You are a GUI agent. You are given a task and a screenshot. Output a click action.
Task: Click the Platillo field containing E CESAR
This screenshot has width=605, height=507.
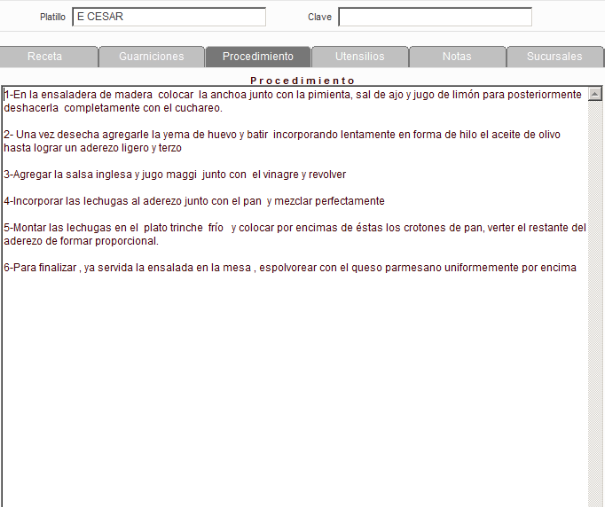pos(169,17)
